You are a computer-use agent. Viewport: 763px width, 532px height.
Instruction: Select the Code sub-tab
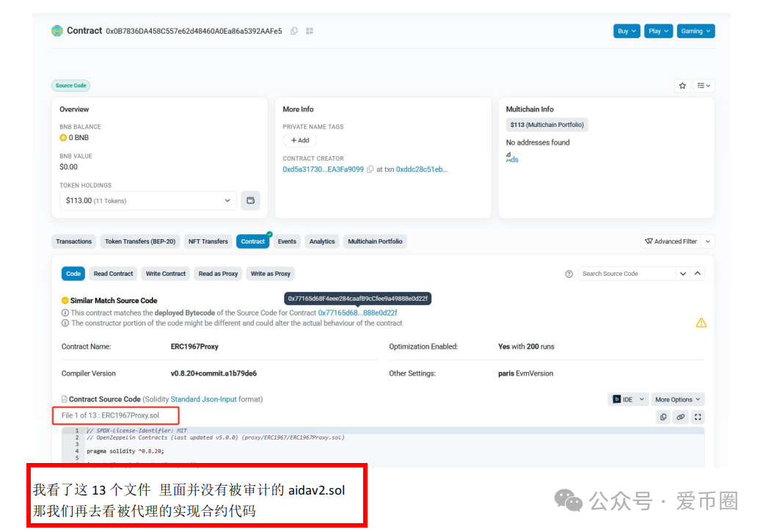(x=73, y=274)
